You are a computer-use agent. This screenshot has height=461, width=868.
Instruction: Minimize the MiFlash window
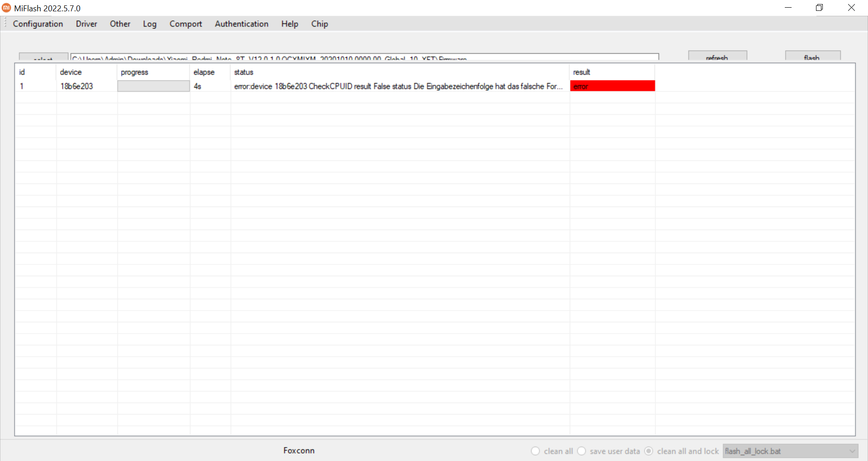(x=788, y=8)
